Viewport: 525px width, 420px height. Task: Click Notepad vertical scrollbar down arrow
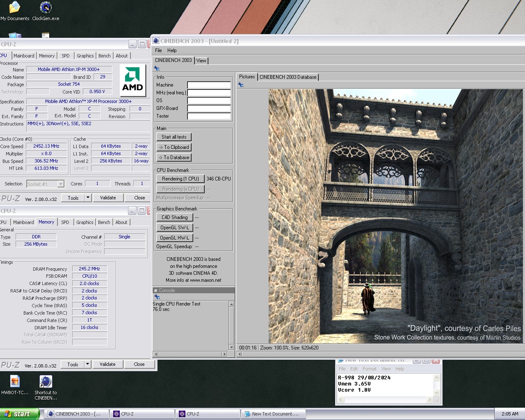[437, 393]
